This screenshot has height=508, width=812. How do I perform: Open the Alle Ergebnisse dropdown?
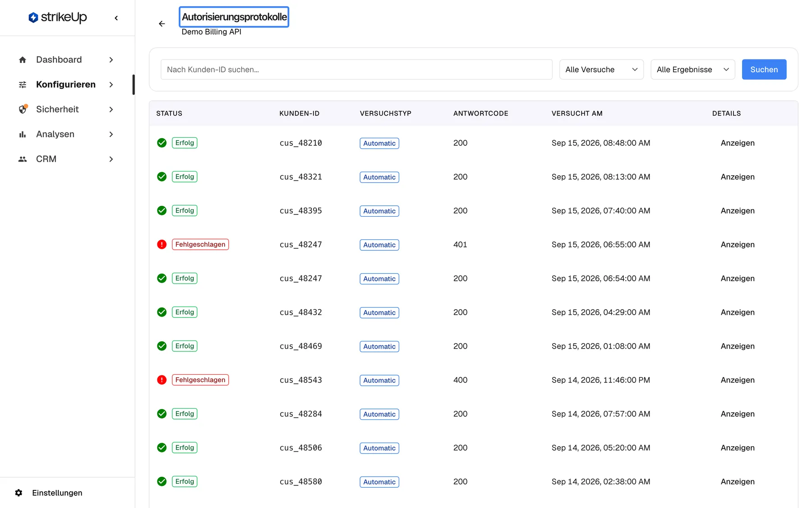692,70
